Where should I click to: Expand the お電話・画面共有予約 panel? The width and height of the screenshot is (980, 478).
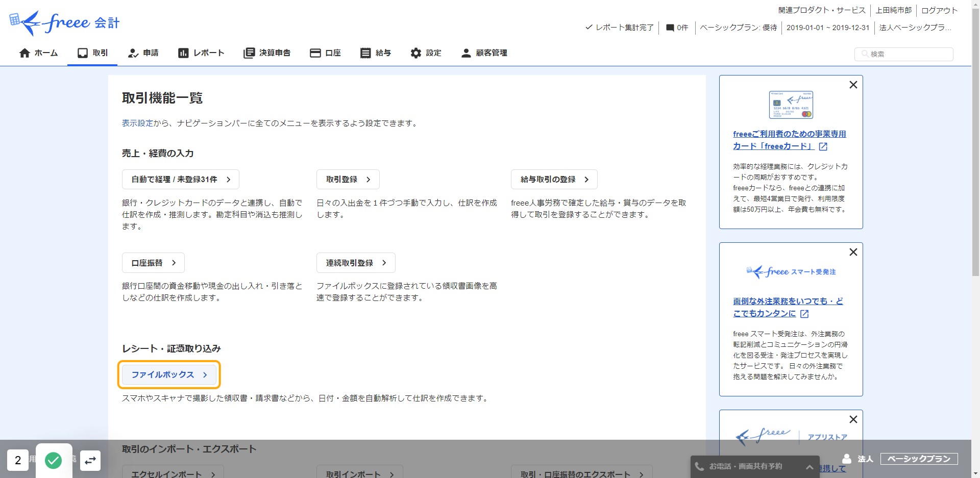(x=755, y=466)
